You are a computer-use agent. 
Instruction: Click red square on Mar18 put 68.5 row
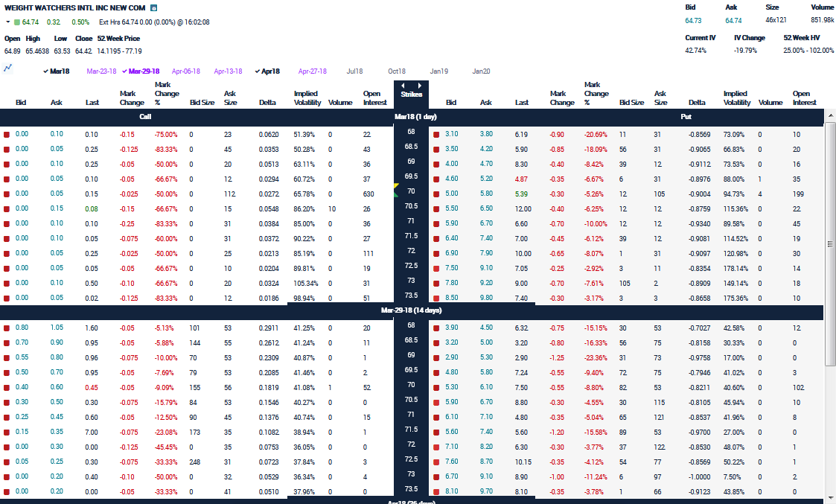tap(436, 150)
